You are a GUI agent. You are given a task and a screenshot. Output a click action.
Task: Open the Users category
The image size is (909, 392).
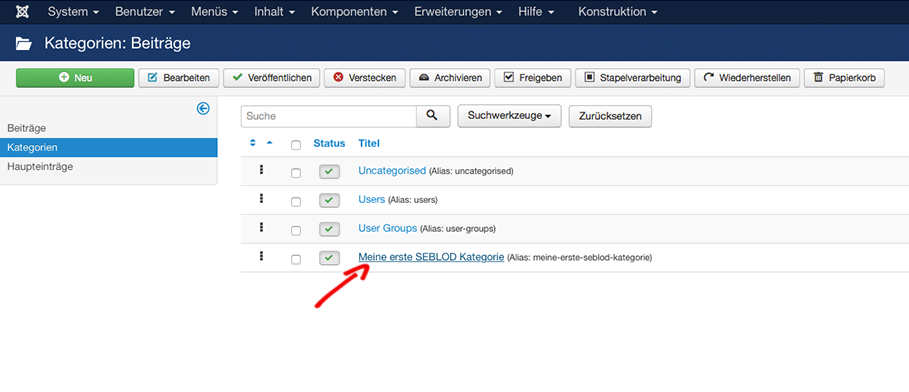pyautogui.click(x=372, y=199)
